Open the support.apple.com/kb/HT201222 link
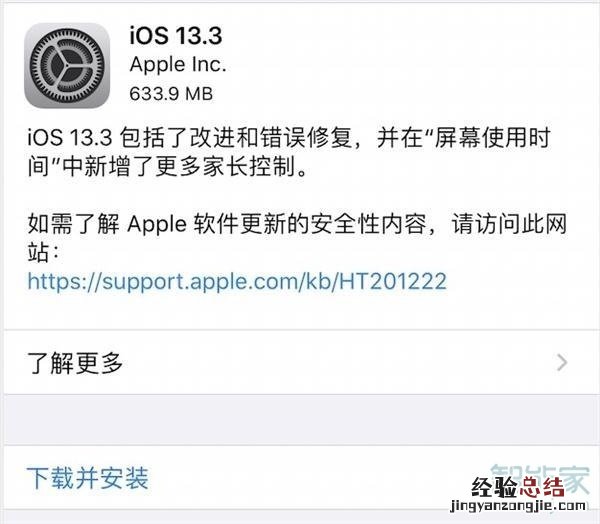The image size is (600, 524). pyautogui.click(x=237, y=281)
